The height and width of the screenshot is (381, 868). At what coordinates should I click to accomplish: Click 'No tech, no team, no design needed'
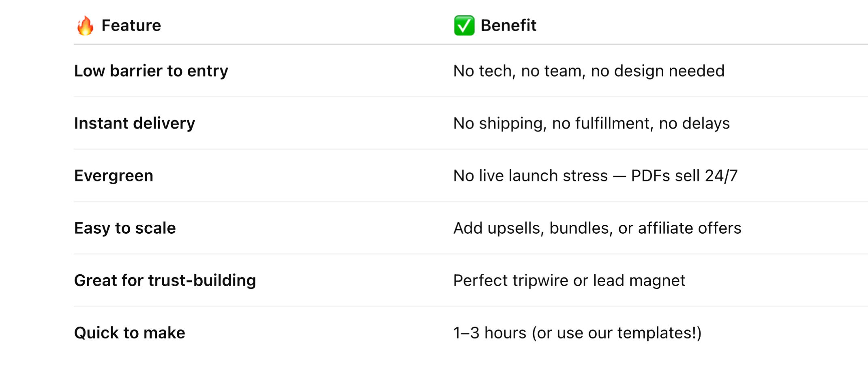click(589, 71)
